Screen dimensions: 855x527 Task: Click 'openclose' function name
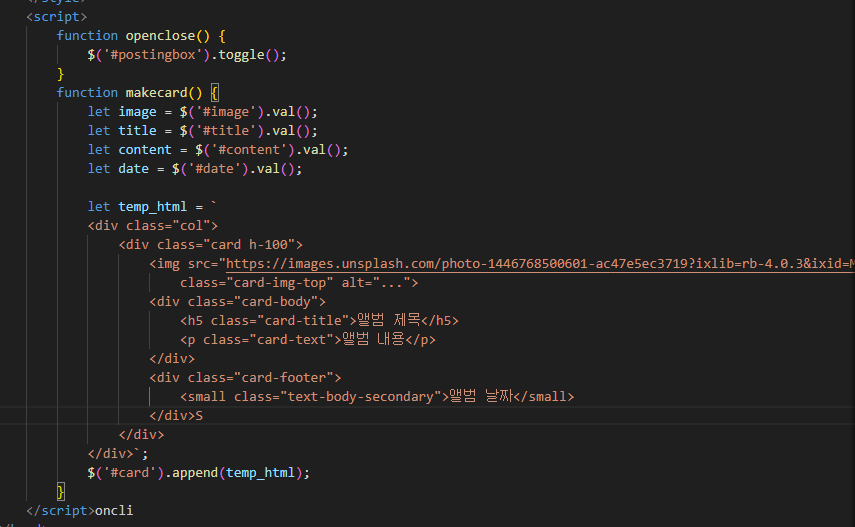[160, 36]
